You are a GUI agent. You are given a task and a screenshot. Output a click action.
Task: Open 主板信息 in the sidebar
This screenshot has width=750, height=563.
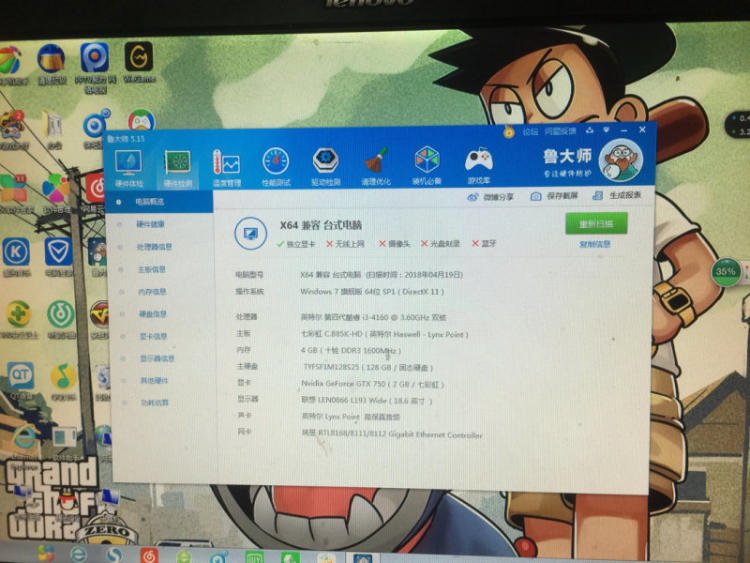(152, 269)
